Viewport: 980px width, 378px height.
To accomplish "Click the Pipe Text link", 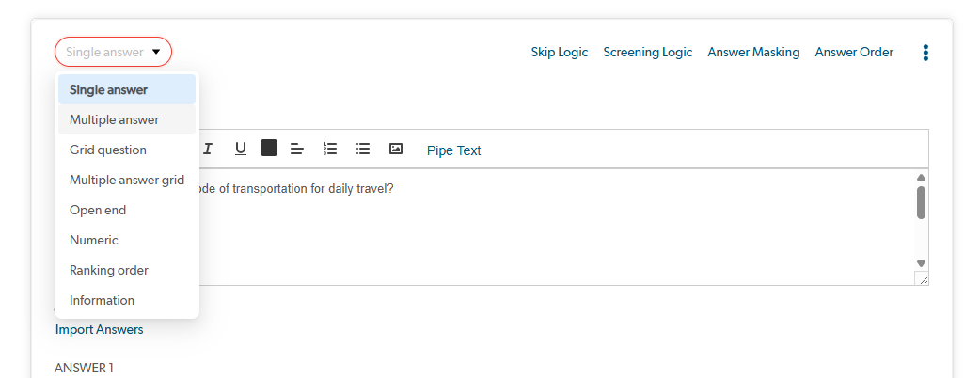I will [453, 150].
